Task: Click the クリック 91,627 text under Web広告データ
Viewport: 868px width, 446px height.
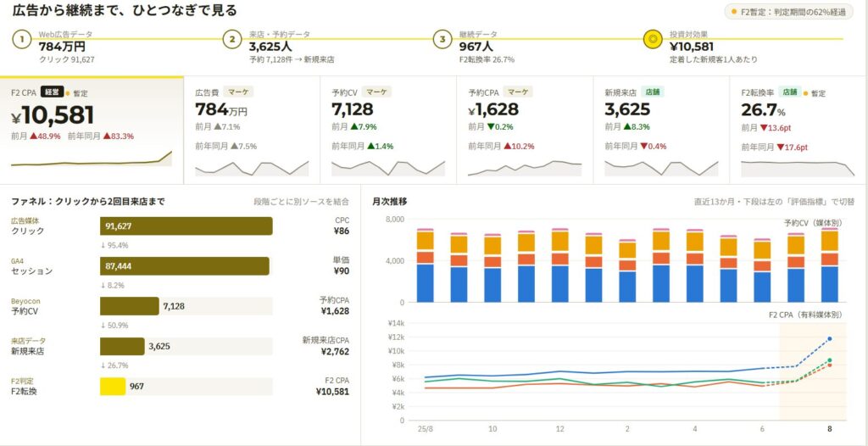Action: pyautogui.click(x=66, y=59)
